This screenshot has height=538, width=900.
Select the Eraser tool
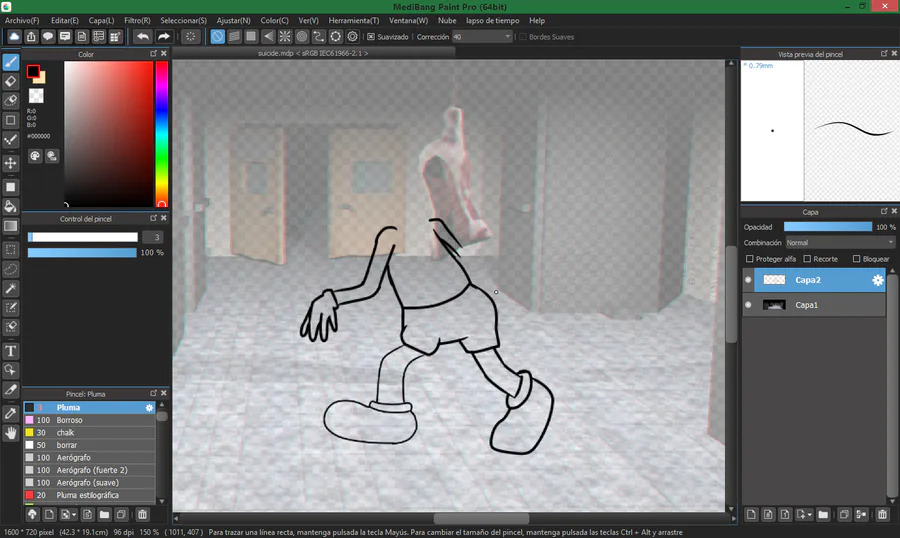pos(10,82)
